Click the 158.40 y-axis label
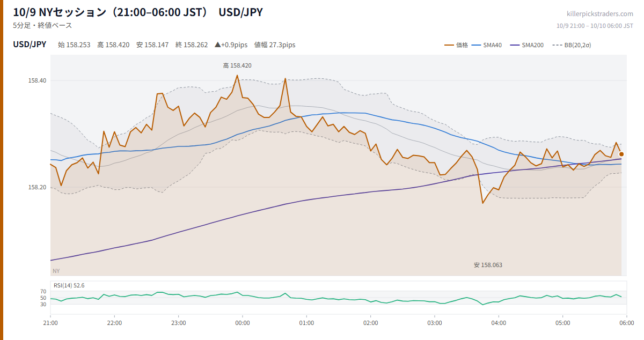Image resolution: width=644 pixels, height=340 pixels. (38, 80)
